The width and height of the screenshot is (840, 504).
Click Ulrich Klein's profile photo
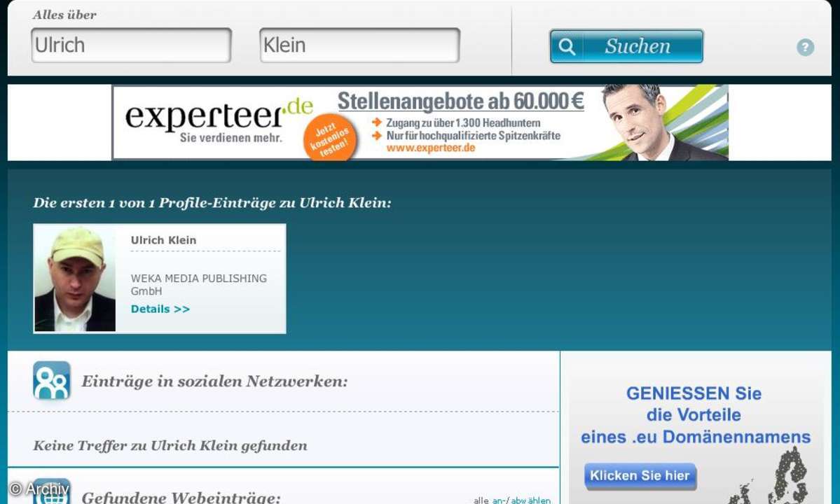pyautogui.click(x=75, y=279)
